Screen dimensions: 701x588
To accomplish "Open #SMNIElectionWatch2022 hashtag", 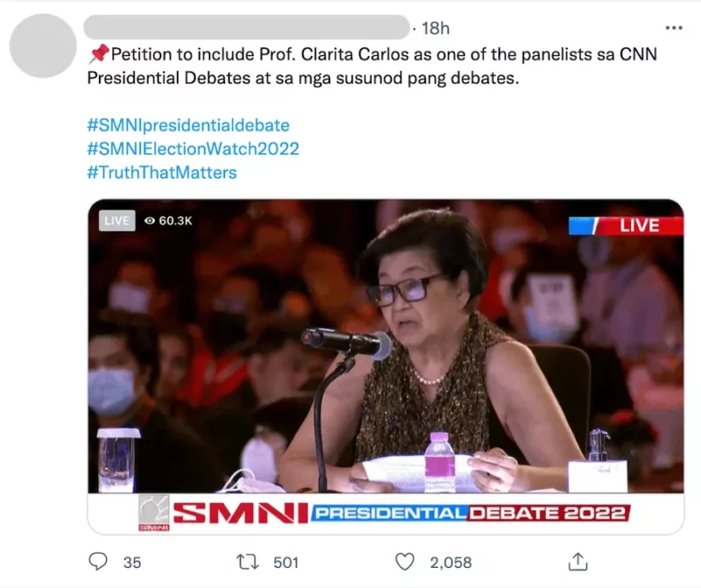I will coord(193,149).
